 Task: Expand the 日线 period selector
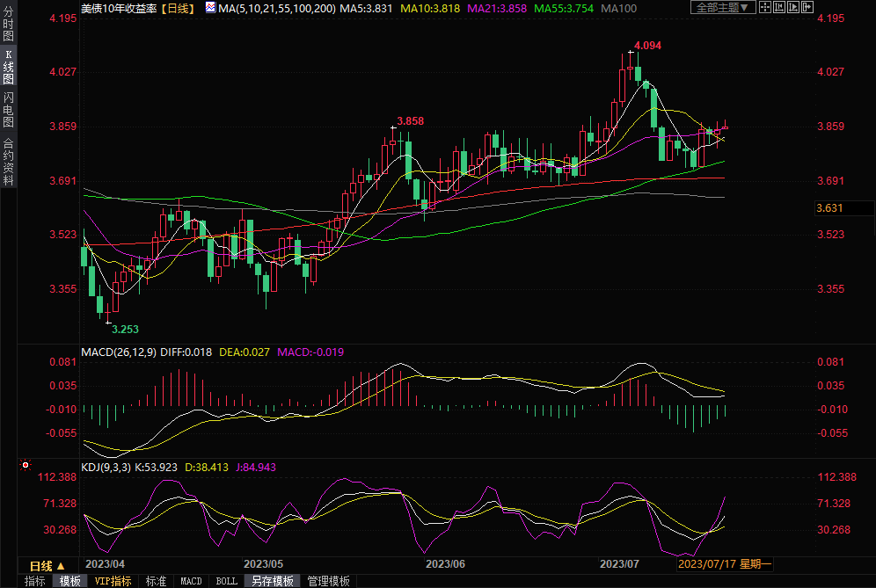(x=47, y=565)
